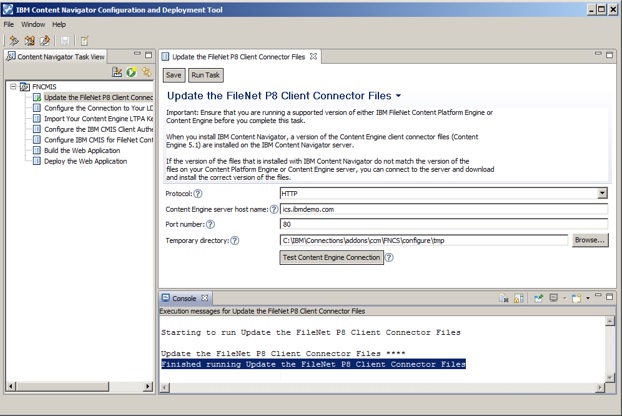The height and width of the screenshot is (418, 622).
Task: Click 'Starting to run Update' console line
Action: 311,332
